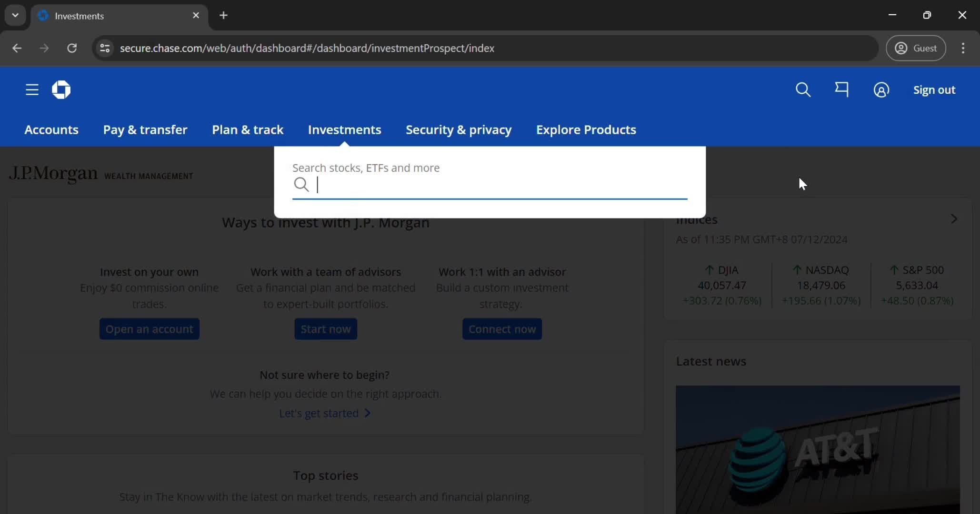Click the stock search input field
The height and width of the screenshot is (514, 980).
click(490, 184)
